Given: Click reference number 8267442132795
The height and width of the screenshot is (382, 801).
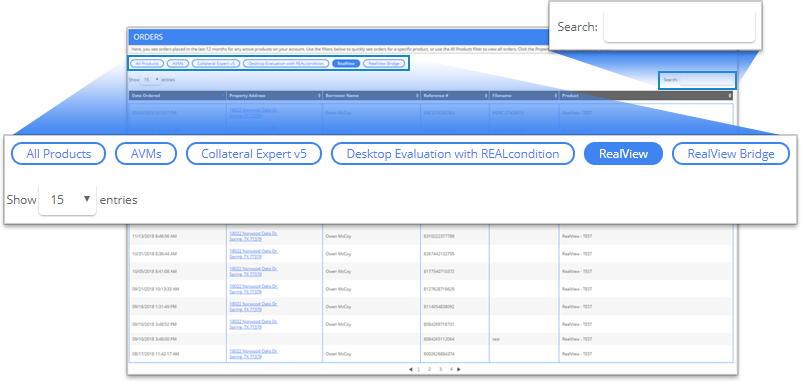Looking at the screenshot, I should tap(438, 254).
